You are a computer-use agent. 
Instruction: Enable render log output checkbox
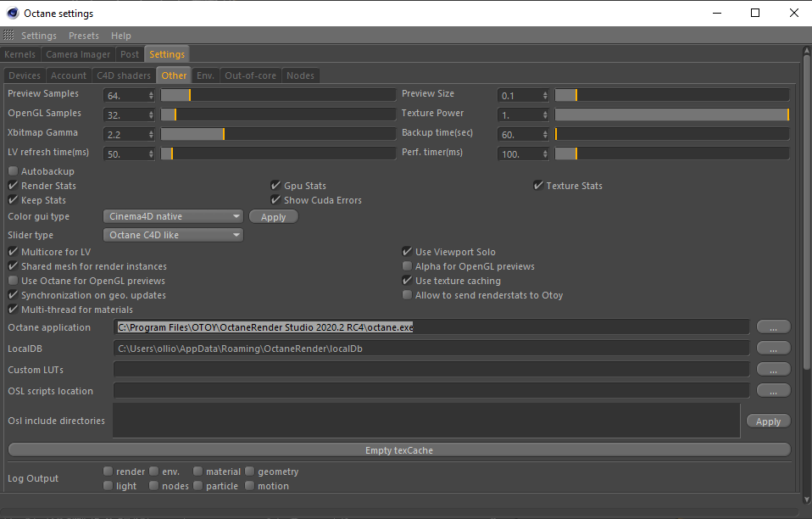pyautogui.click(x=108, y=472)
